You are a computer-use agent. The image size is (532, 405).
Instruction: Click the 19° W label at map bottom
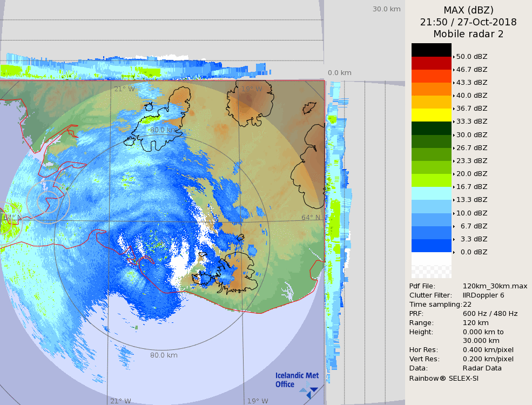258,401
